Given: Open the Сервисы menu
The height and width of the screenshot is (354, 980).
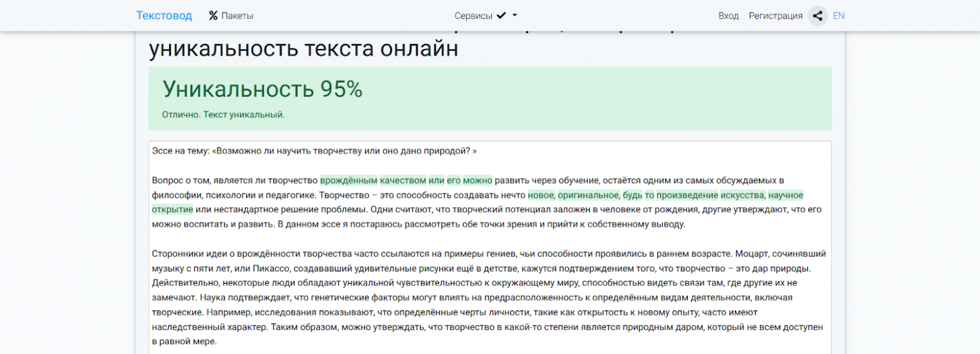Looking at the screenshot, I should pos(486,16).
